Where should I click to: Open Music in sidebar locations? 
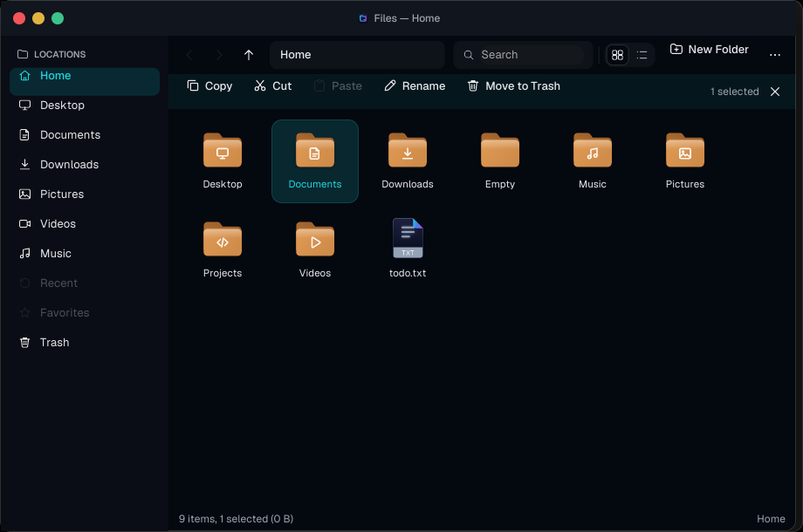[85, 254]
